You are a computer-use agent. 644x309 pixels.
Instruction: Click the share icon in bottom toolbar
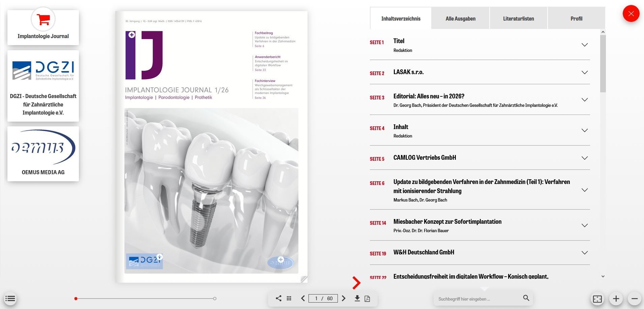(x=279, y=298)
